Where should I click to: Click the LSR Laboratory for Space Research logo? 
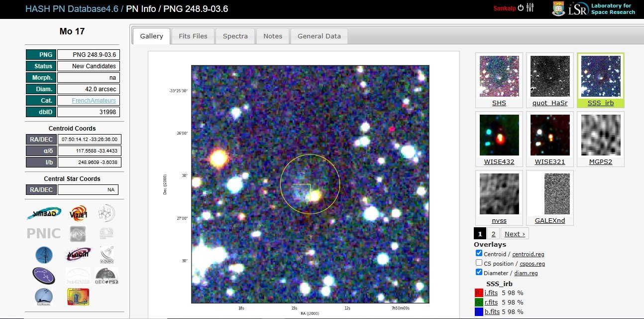pyautogui.click(x=603, y=9)
